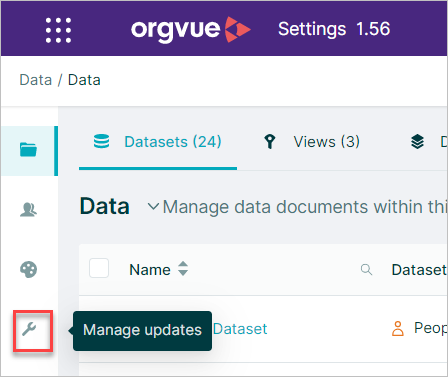Open the Data folder sidebar icon

coord(28,150)
